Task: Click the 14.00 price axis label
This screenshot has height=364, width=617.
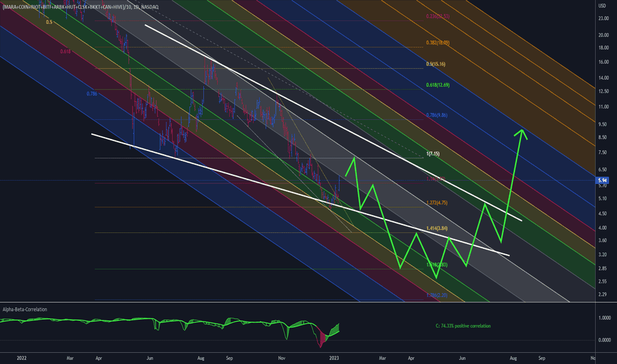Action: (603, 78)
